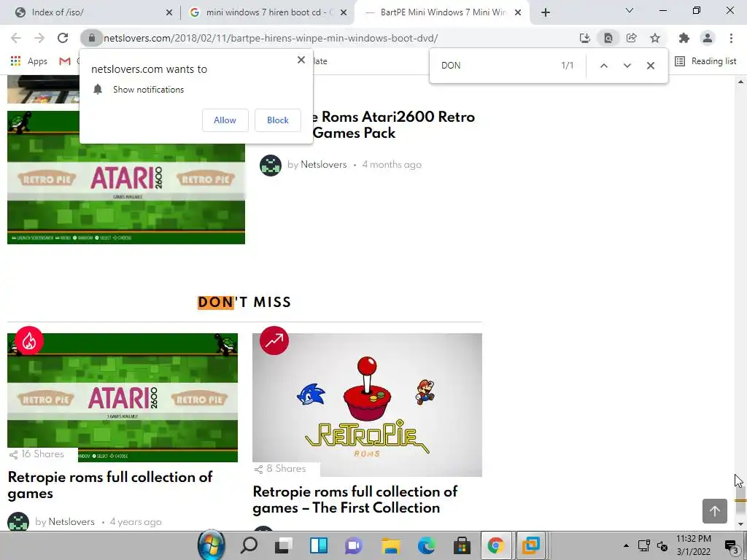Close the BartPE tab
Image resolution: width=747 pixels, height=560 pixels.
(x=518, y=12)
